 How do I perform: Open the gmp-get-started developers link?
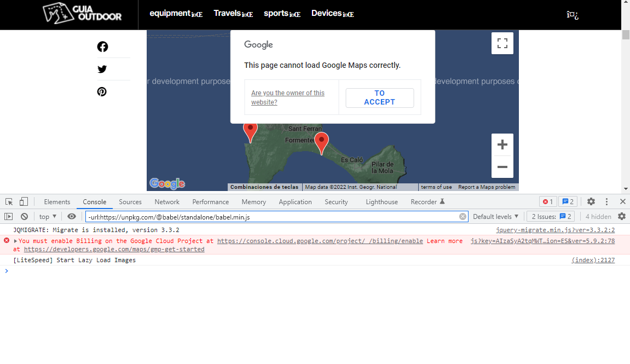point(114,249)
